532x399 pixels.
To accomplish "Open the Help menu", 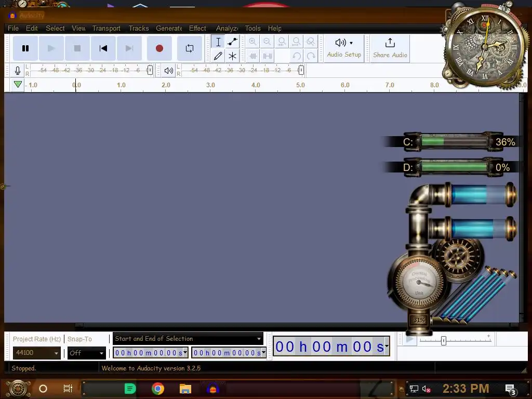I will [274, 28].
